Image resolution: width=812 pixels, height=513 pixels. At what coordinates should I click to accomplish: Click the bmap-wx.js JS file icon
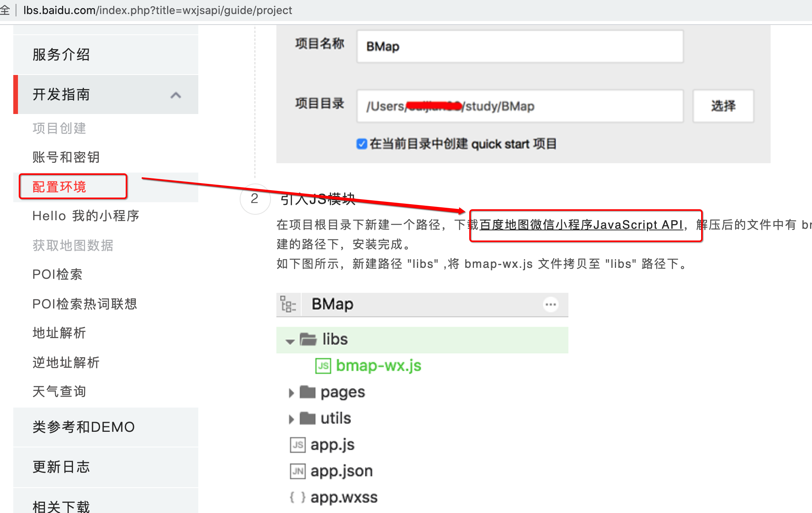pyautogui.click(x=323, y=366)
